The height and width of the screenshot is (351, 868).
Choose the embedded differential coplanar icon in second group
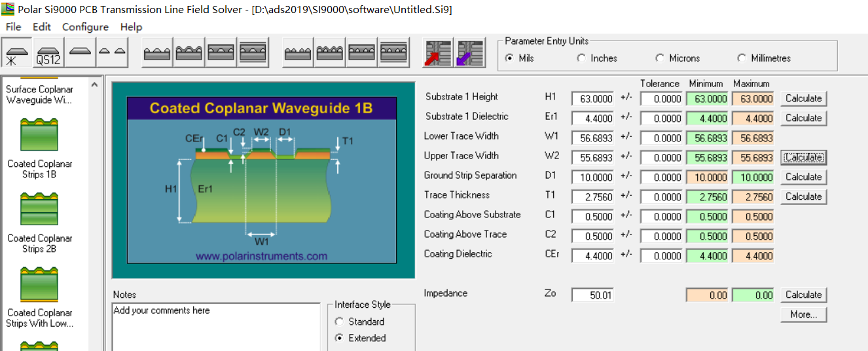tap(362, 53)
